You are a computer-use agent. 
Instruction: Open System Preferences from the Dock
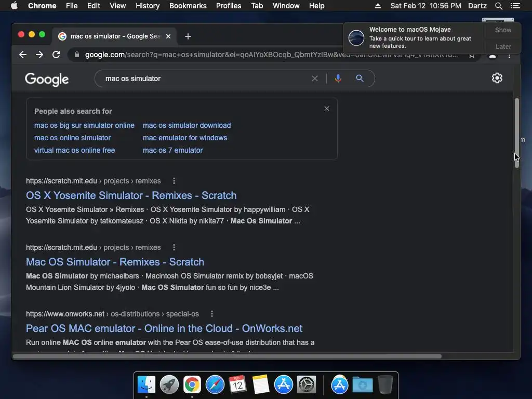[307, 385]
